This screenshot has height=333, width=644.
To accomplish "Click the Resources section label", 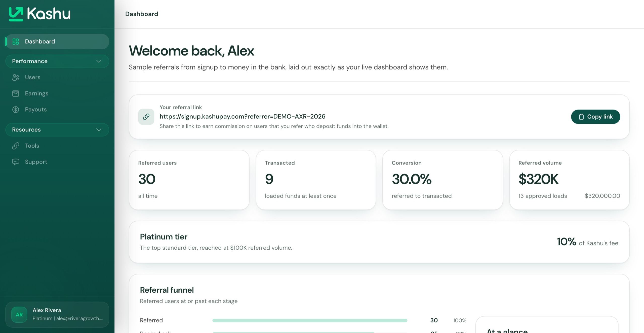I will pos(26,130).
